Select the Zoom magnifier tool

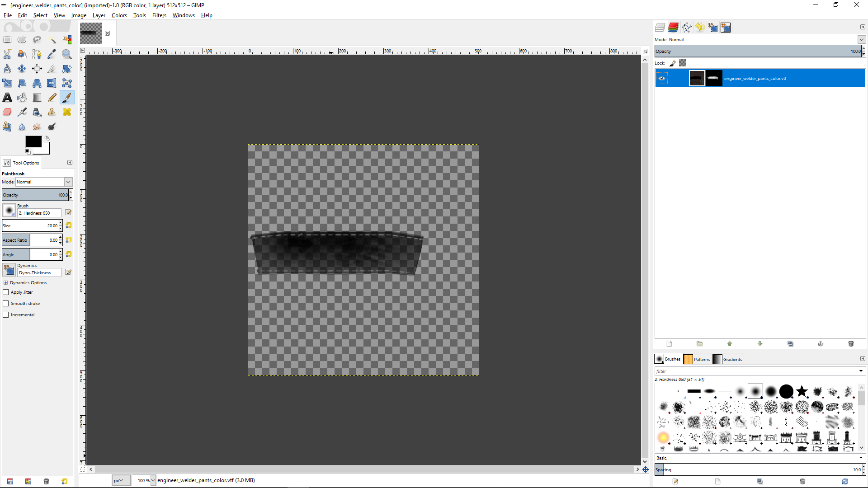[x=67, y=54]
